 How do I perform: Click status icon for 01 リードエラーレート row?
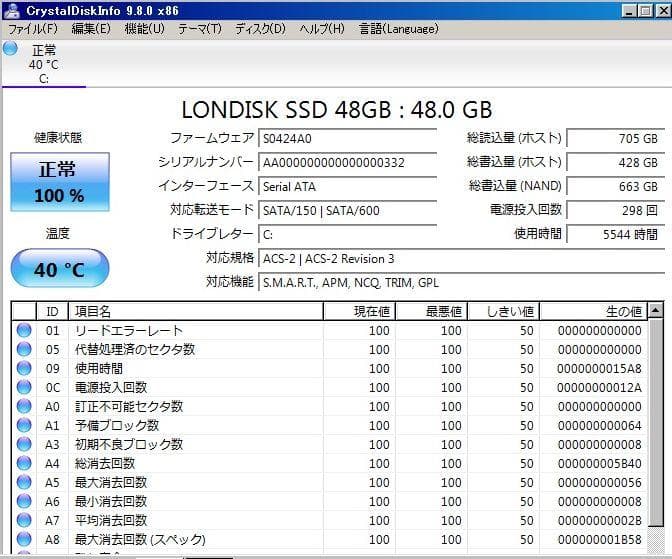[x=24, y=330]
